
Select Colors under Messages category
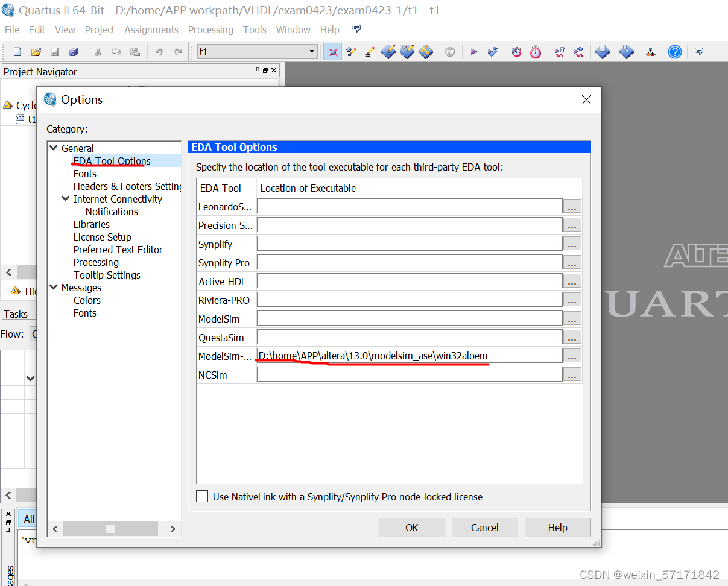coord(87,300)
